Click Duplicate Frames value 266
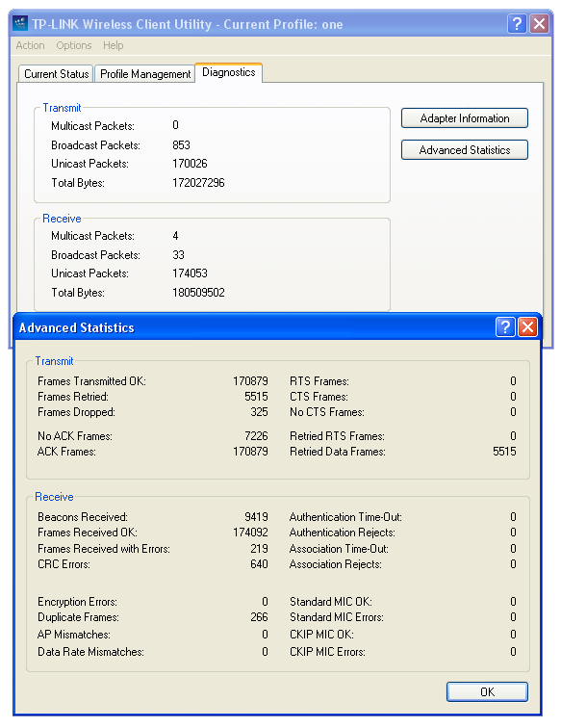The width and height of the screenshot is (561, 728). tap(260, 617)
